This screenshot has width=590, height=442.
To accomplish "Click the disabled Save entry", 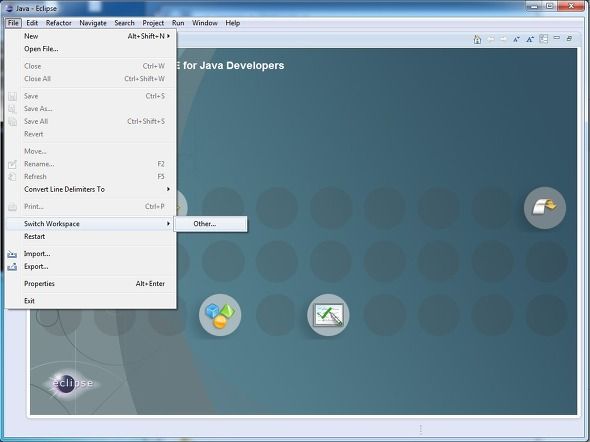I will pyautogui.click(x=91, y=96).
